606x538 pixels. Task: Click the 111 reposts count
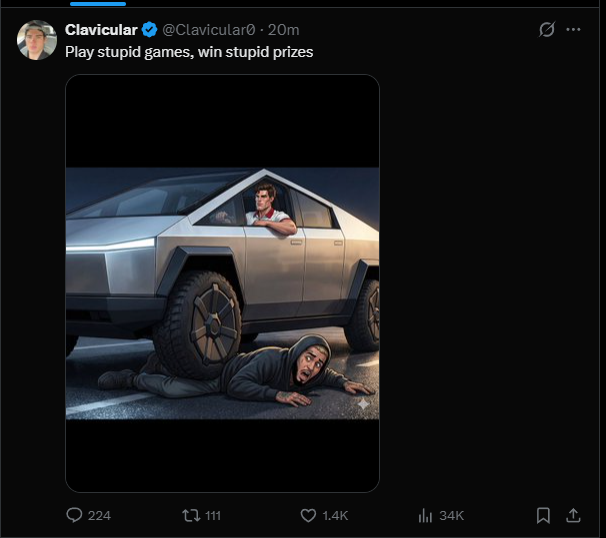[212, 515]
